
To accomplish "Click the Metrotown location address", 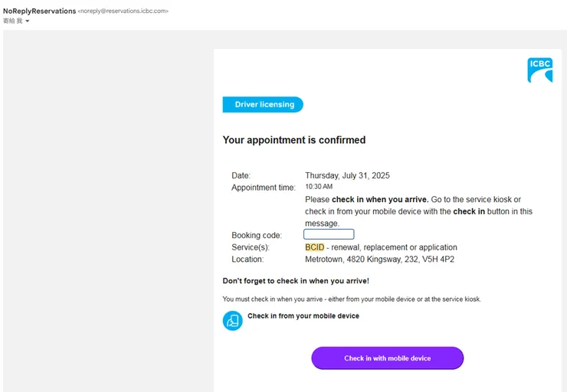I will [x=379, y=260].
